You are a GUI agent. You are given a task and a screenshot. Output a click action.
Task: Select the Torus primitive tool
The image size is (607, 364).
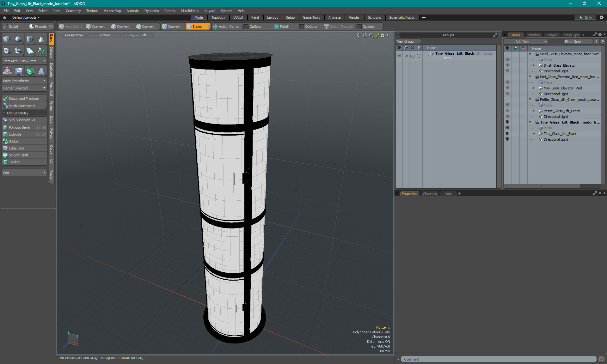point(7,51)
